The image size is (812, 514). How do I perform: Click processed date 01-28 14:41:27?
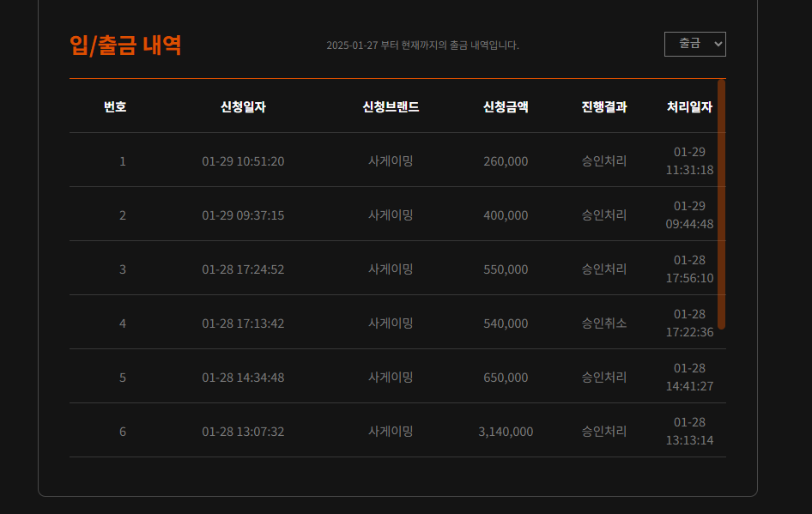689,378
